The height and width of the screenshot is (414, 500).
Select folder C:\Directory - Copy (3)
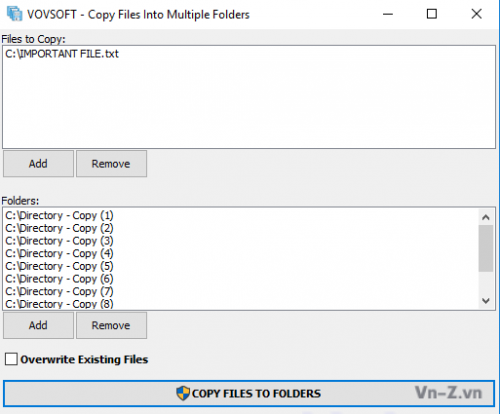[x=59, y=241]
